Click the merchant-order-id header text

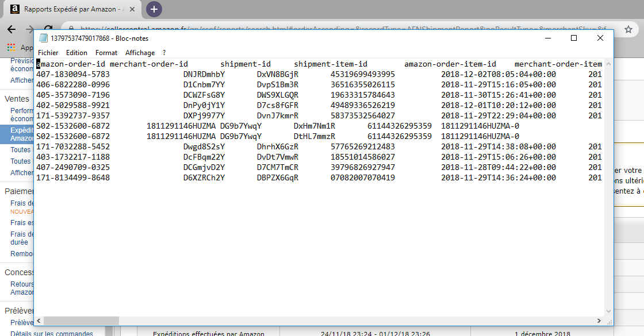click(x=149, y=64)
